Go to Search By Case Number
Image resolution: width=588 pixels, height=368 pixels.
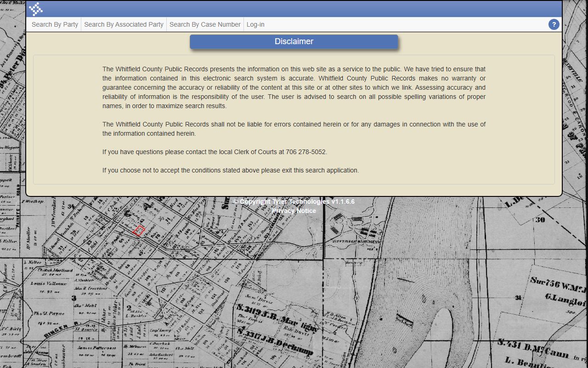click(x=205, y=24)
